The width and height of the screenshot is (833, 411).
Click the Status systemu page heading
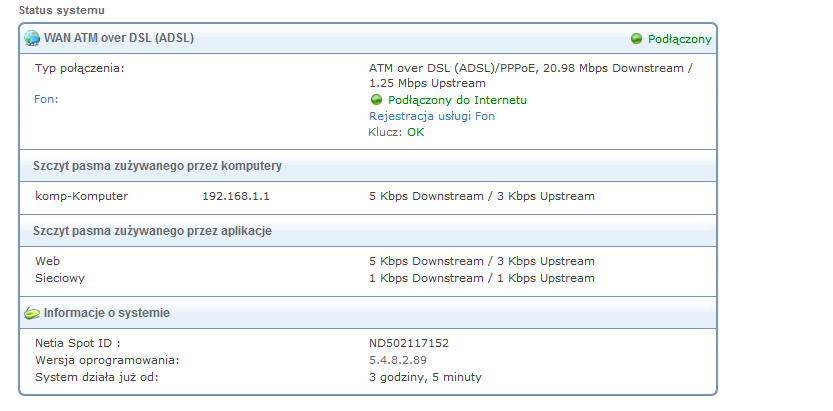click(62, 10)
